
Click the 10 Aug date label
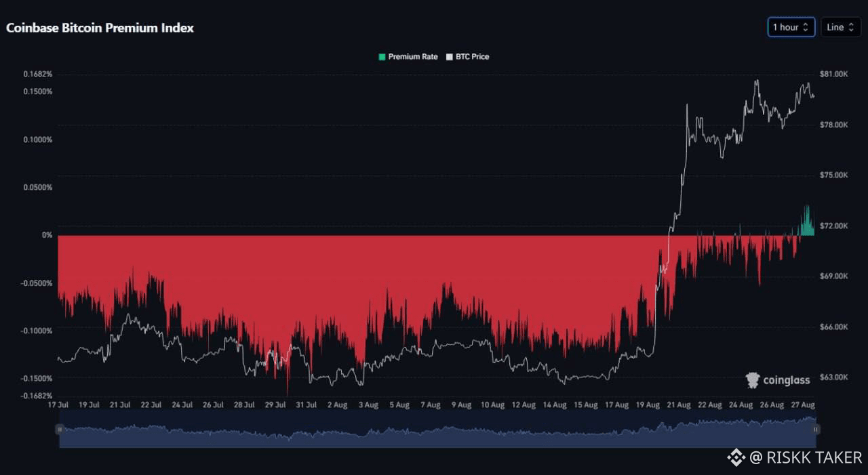492,405
